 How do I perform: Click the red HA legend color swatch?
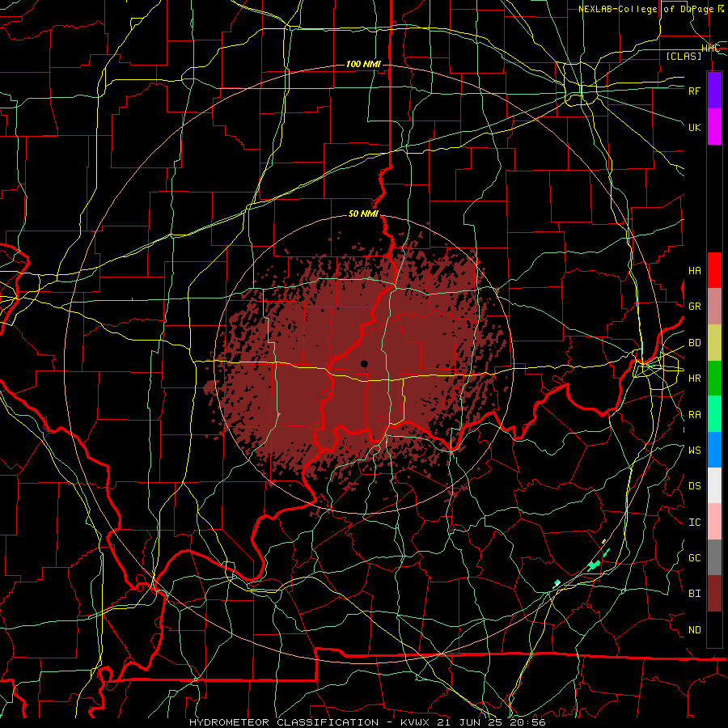coord(714,270)
